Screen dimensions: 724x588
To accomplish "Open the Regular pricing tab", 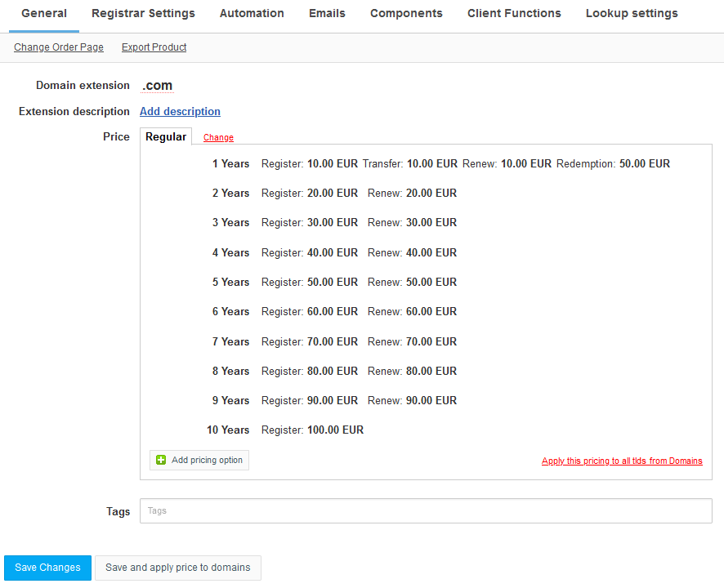I will point(166,136).
